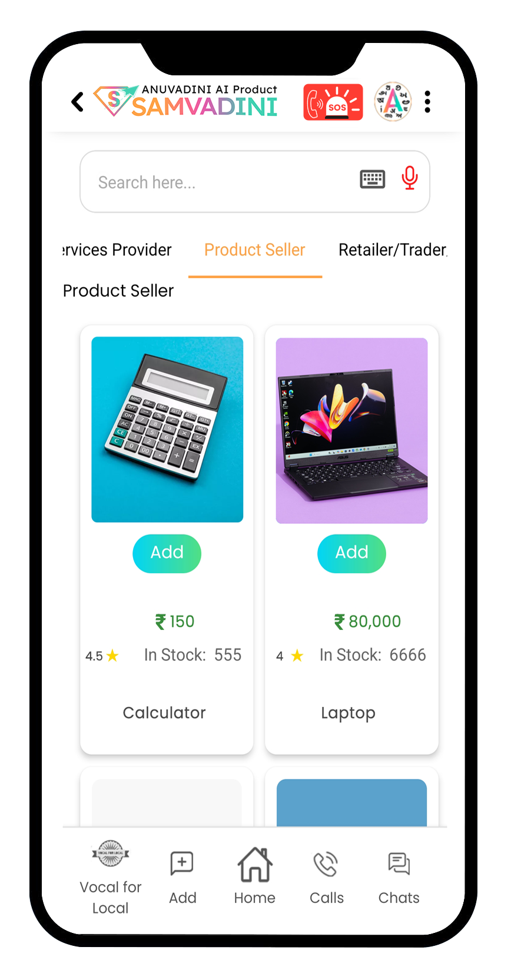511x980 pixels.
Task: Tap the SAMVADINI logo
Action: 186,101
